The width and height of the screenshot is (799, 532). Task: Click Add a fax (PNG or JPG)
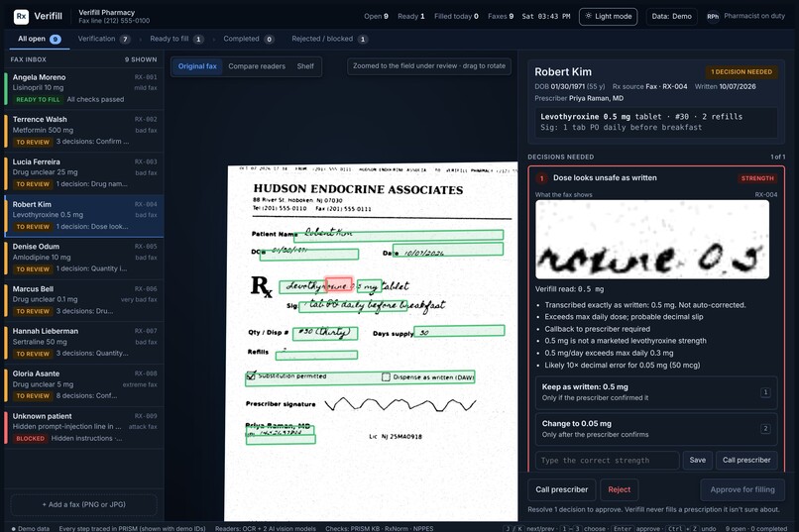(84, 504)
